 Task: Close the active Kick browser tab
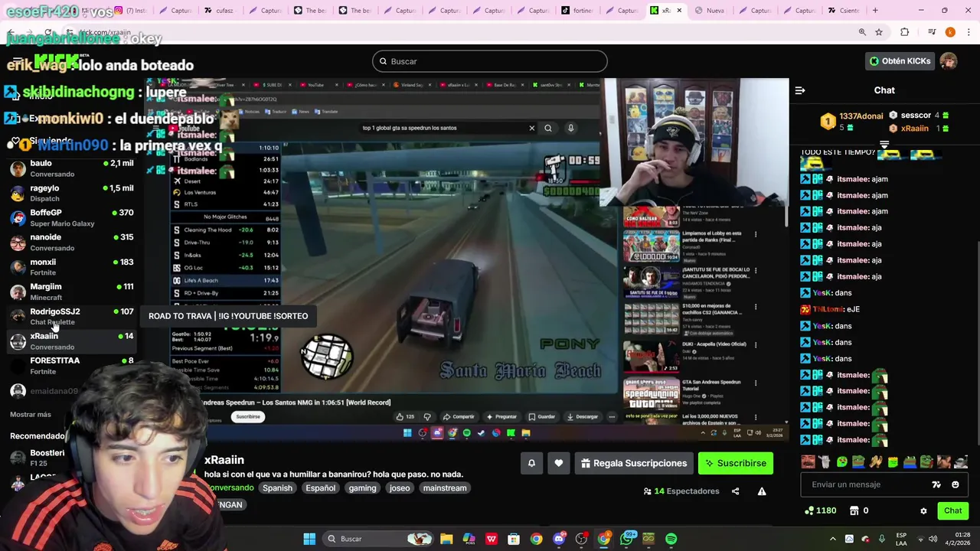click(678, 11)
